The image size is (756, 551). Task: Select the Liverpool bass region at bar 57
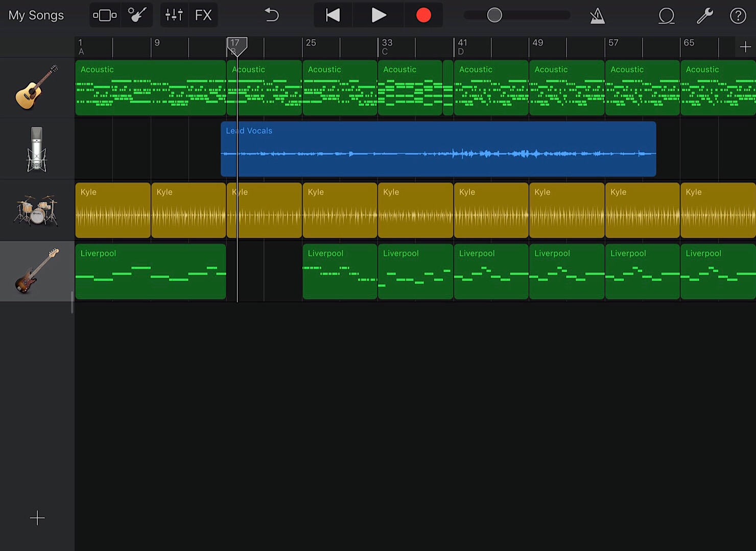643,271
